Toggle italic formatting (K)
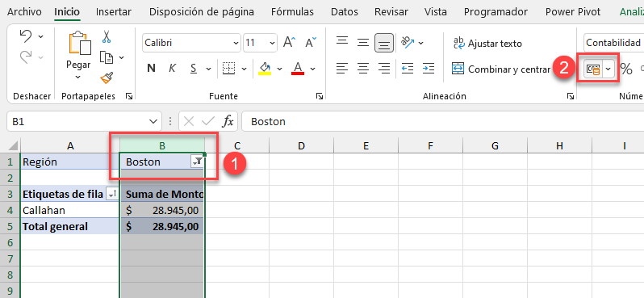 coord(173,69)
